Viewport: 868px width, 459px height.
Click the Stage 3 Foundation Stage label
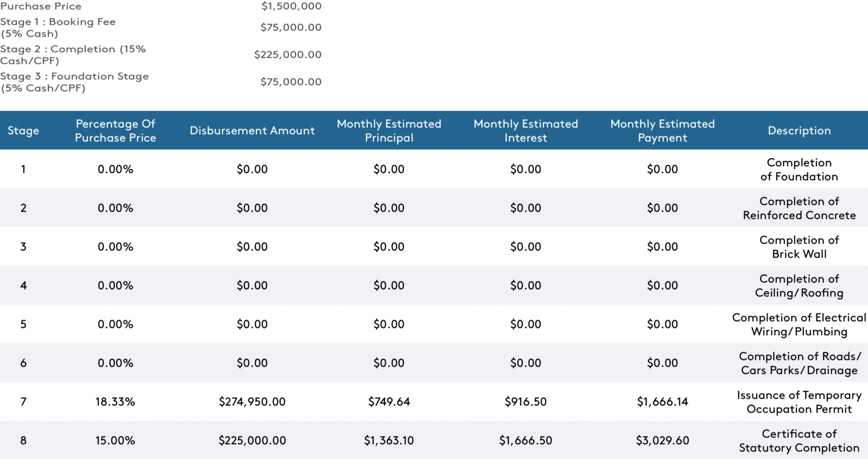point(74,82)
